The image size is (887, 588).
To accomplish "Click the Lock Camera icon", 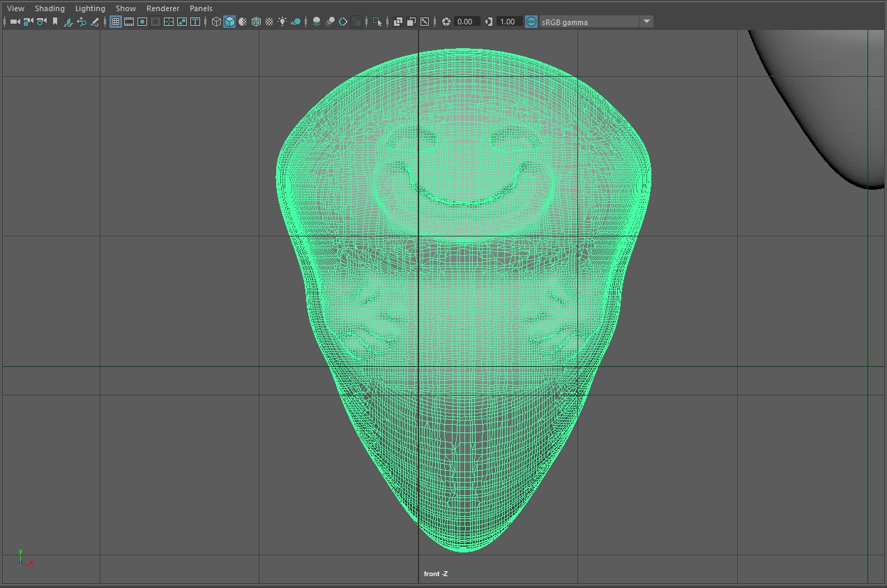I will pos(28,22).
